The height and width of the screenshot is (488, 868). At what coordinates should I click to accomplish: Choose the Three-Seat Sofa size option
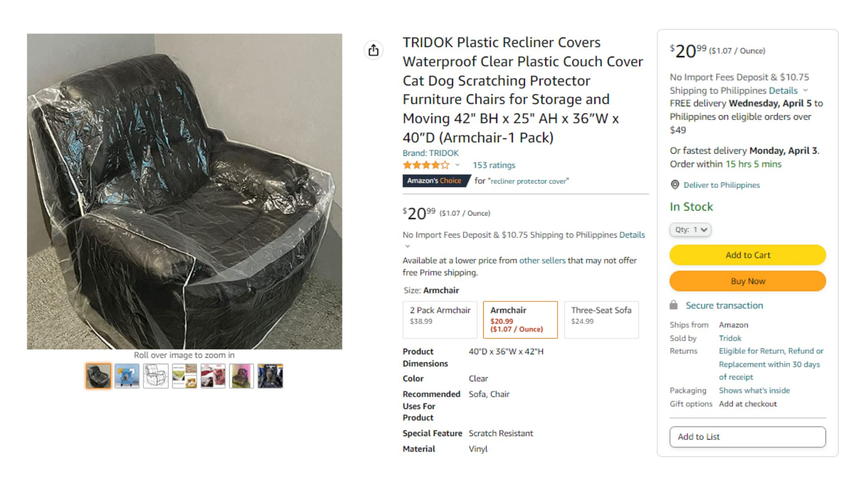601,320
